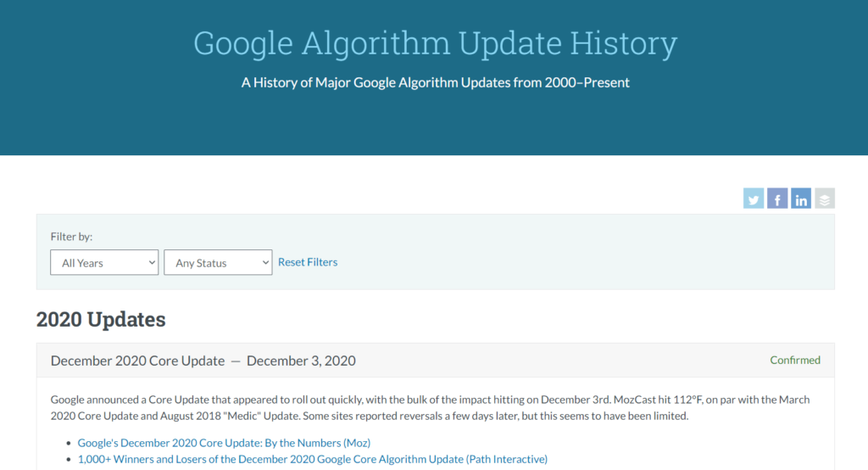The image size is (868, 470).
Task: Expand the Any Status filter dropdown
Action: tap(218, 263)
